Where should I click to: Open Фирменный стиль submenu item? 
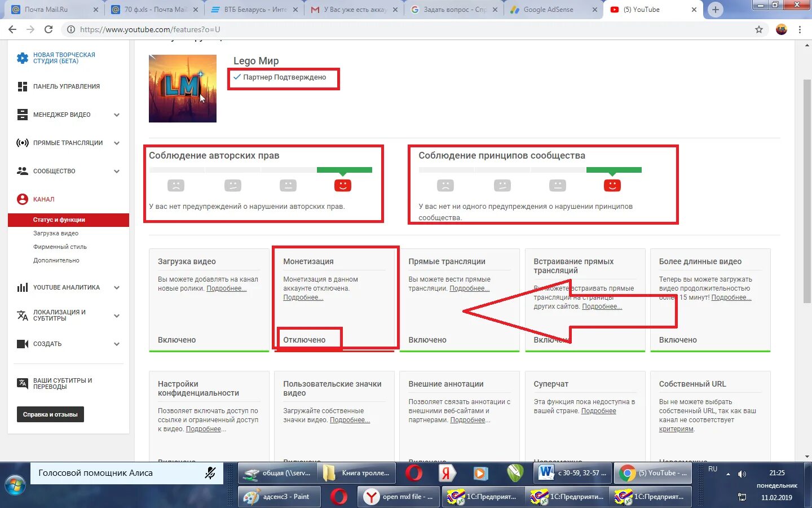(60, 247)
